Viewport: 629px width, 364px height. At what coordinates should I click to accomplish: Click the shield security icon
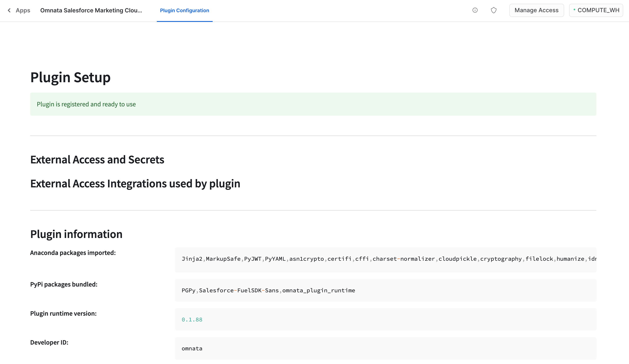[x=493, y=10]
